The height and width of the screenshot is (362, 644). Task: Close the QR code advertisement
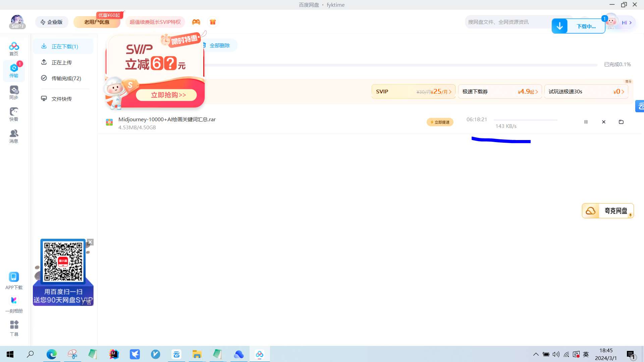[90, 242]
